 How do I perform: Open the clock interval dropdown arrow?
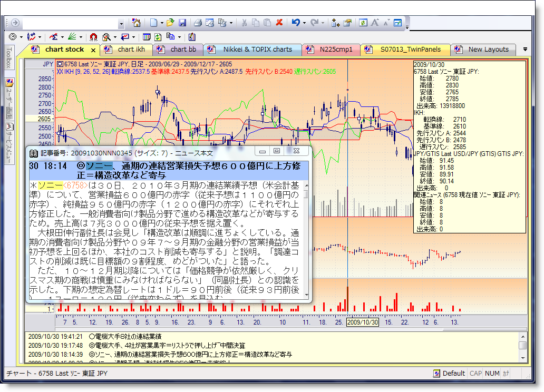click(21, 37)
